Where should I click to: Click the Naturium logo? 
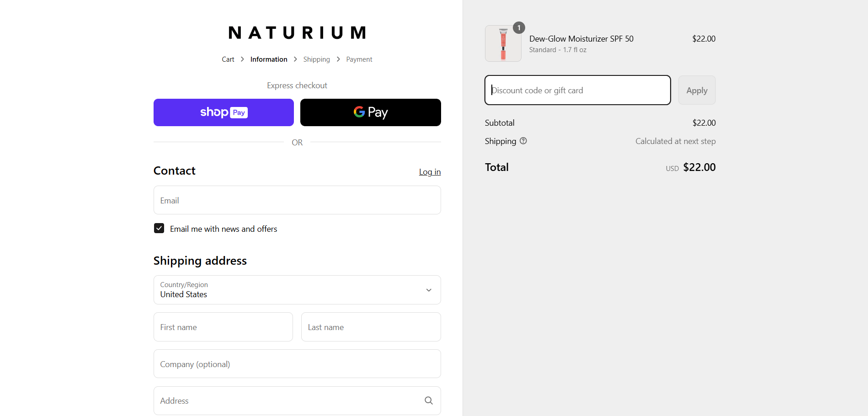[297, 33]
